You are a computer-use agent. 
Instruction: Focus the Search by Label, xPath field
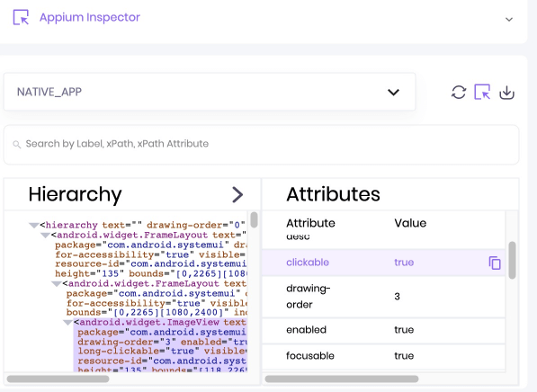pos(262,144)
